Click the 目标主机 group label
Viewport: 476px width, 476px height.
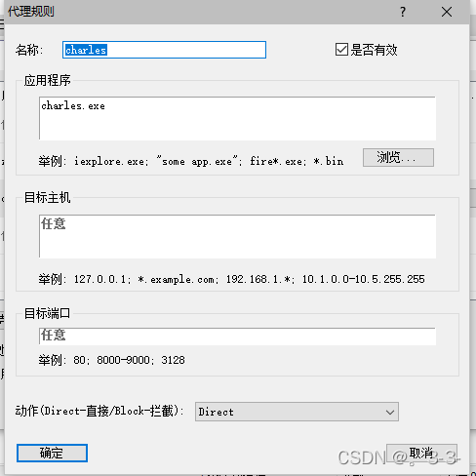[x=48, y=197]
